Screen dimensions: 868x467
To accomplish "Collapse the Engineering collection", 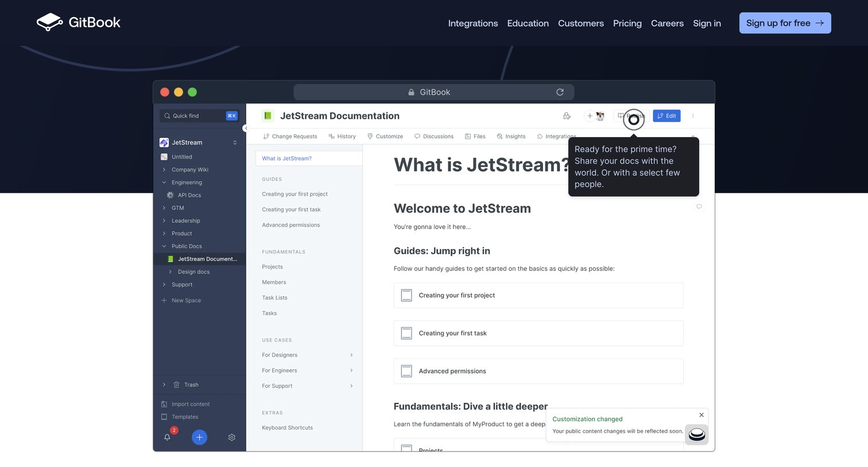I will 164,182.
